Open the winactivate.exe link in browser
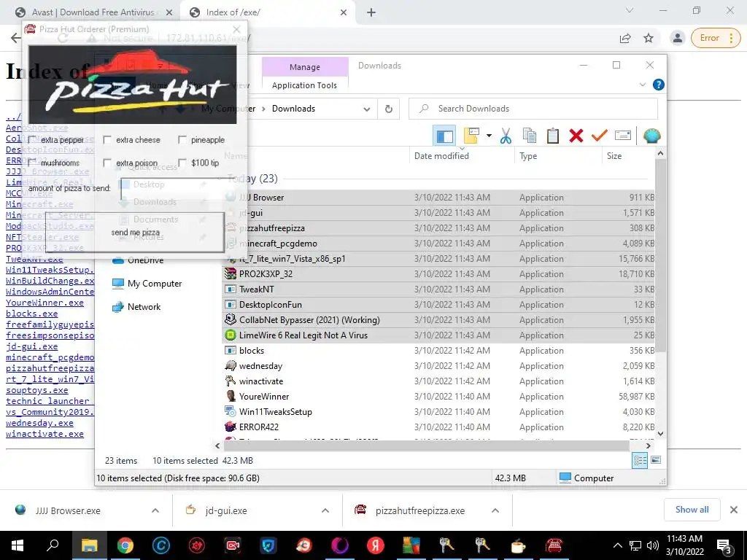Viewport: 747px width, 560px height. click(x=44, y=434)
